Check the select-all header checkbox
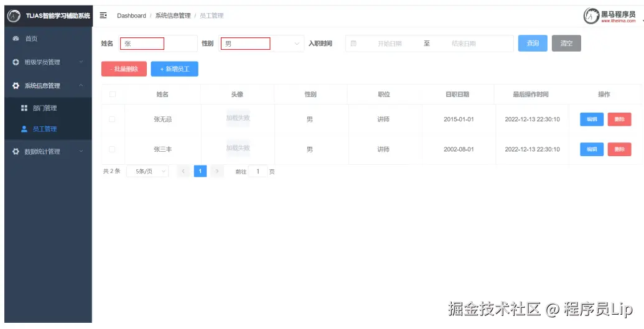The height and width of the screenshot is (329, 644). click(x=113, y=94)
